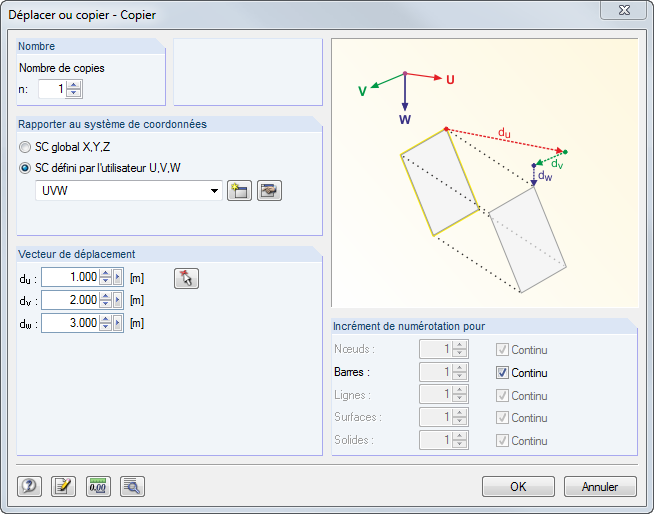Viewport: 654px width, 514px height.
Task: Increase the Barres numbering increment
Action: click(460, 368)
